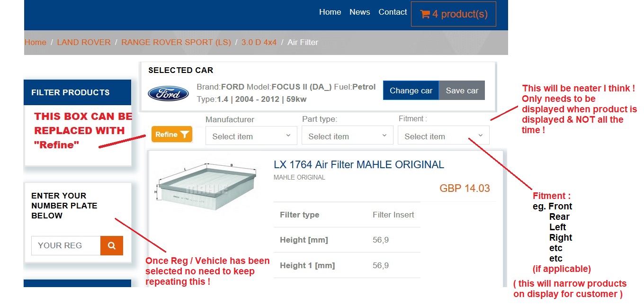Screen dimensions: 644x307
Task: Click the orange Refine filter button
Action: [172, 135]
